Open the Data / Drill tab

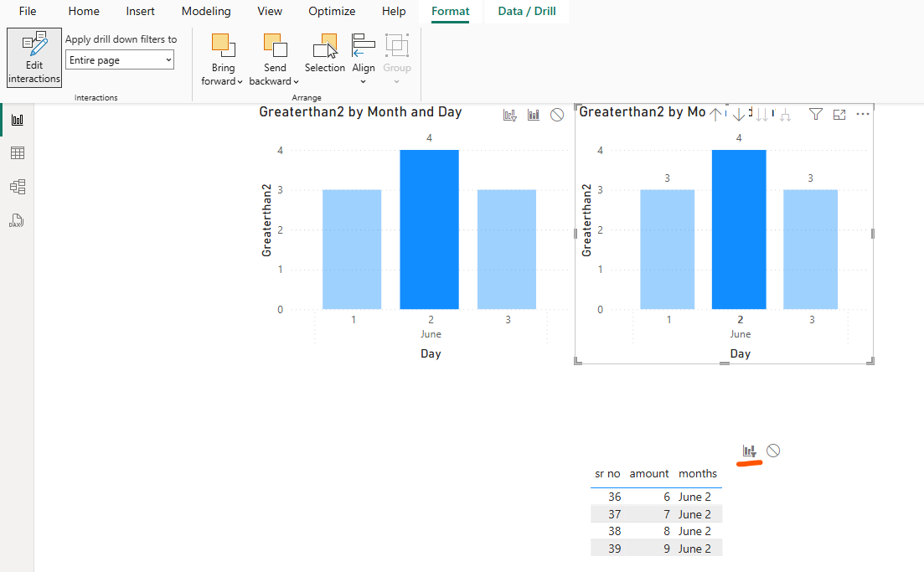point(527,11)
